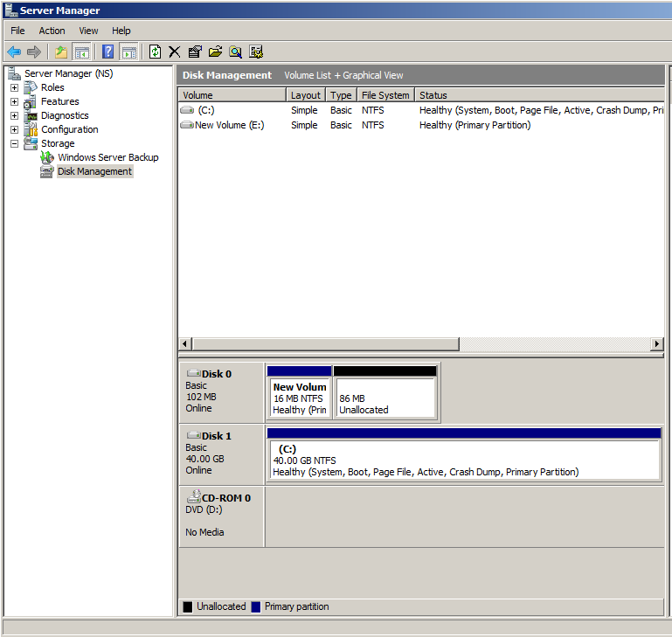Click the Windows Server Backup icon
This screenshot has width=672, height=637.
click(x=46, y=157)
